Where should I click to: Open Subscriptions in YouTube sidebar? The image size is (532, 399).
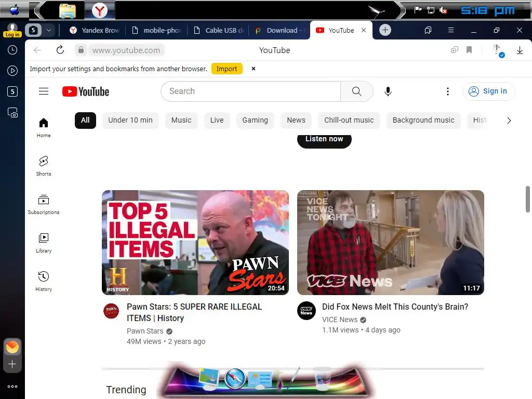(44, 205)
